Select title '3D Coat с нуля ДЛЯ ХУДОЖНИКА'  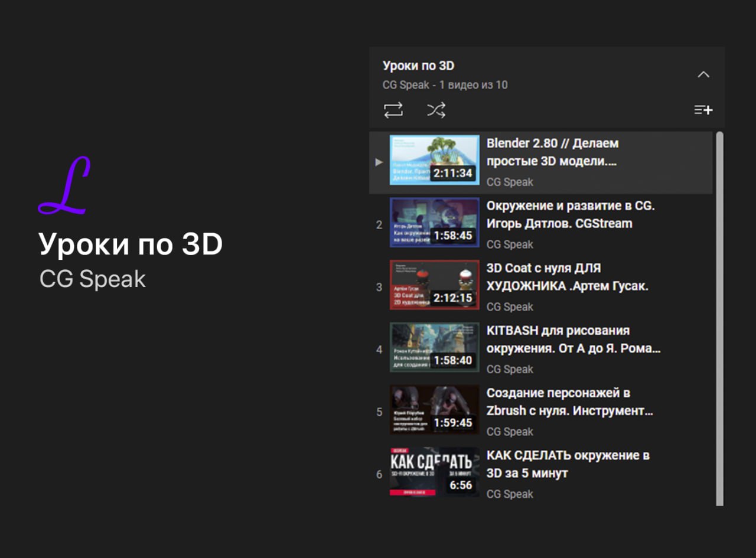pyautogui.click(x=567, y=277)
